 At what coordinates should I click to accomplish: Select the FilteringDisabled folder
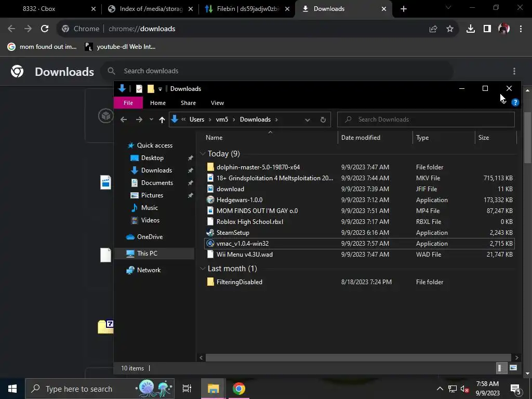click(x=239, y=282)
